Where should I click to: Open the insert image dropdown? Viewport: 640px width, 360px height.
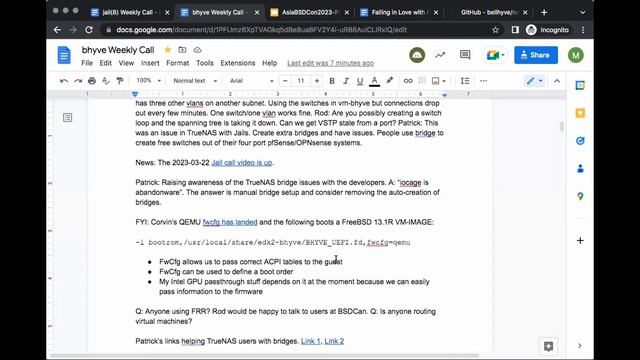439,81
